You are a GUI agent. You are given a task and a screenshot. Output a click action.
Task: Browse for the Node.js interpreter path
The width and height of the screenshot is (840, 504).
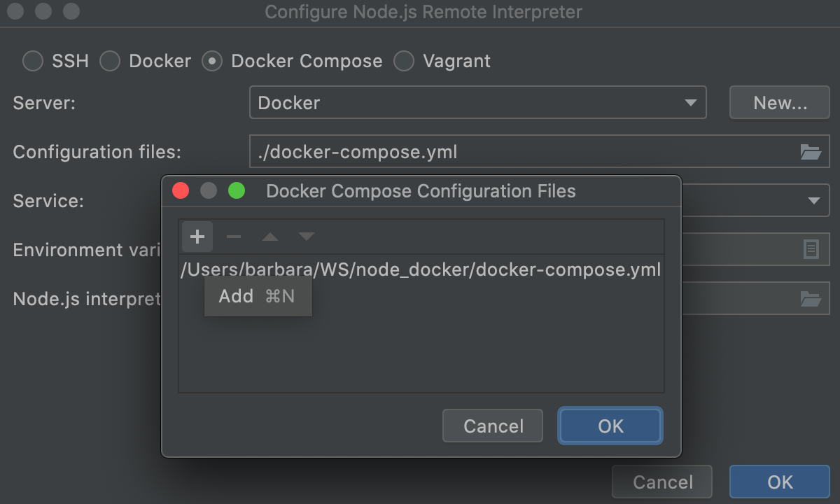click(811, 298)
